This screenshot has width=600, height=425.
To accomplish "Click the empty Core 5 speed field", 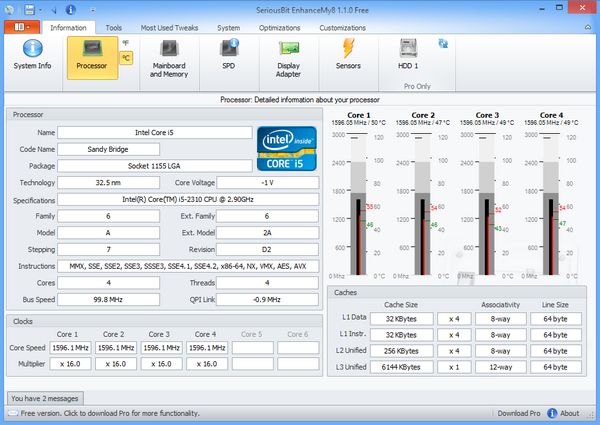I will pyautogui.click(x=253, y=348).
